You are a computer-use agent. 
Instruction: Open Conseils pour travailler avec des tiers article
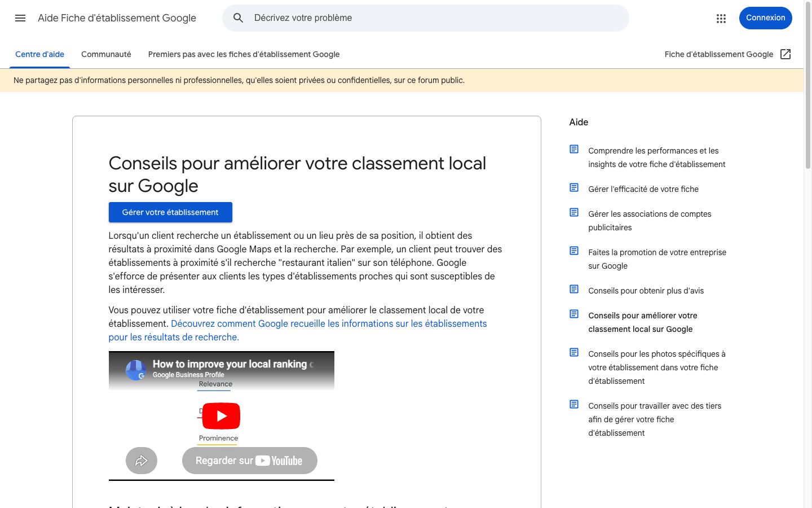pos(655,419)
